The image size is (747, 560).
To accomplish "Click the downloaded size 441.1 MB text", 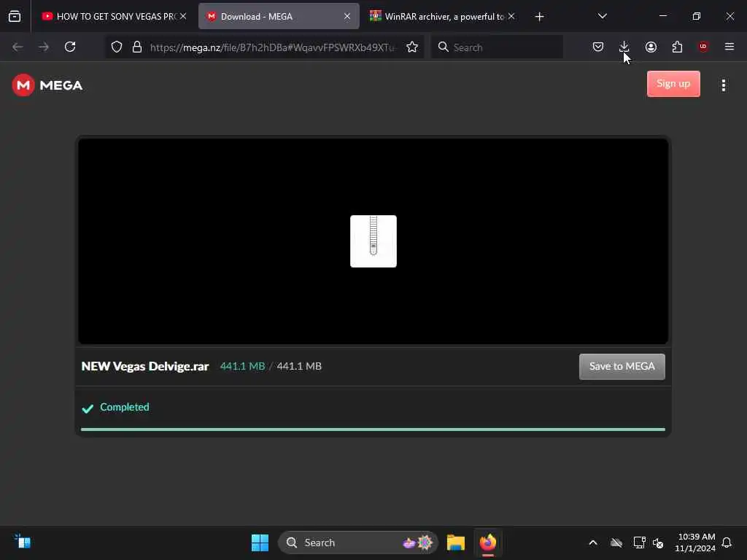I will pos(242,366).
